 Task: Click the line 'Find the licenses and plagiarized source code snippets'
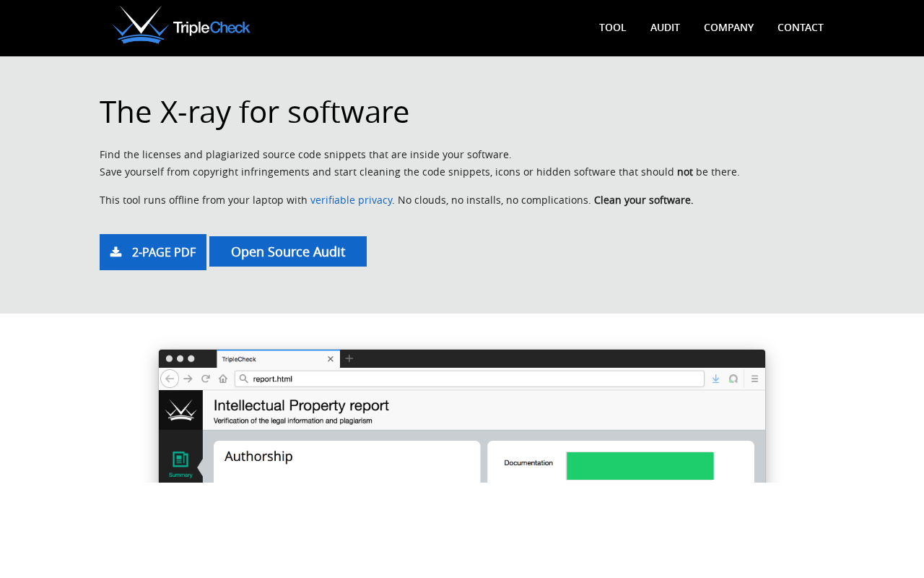coord(305,155)
